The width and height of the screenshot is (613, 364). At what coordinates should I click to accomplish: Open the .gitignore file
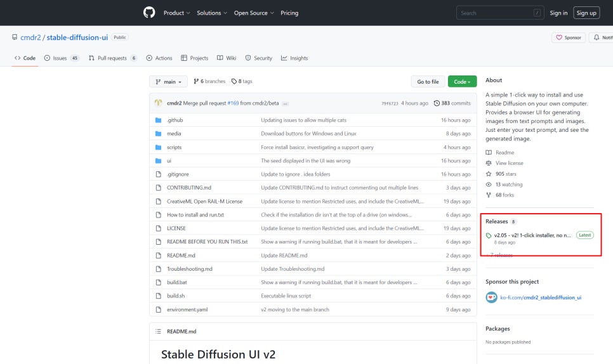point(178,174)
